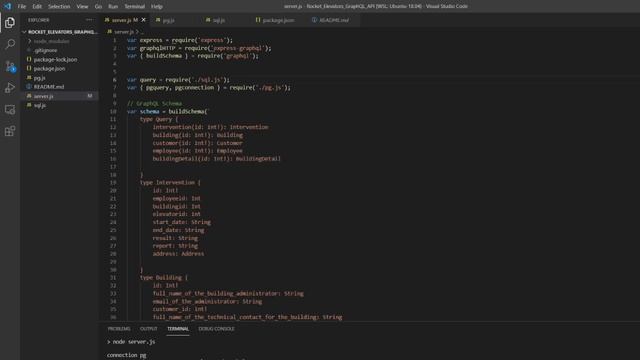Click the VS Code logo icon

point(7,6)
